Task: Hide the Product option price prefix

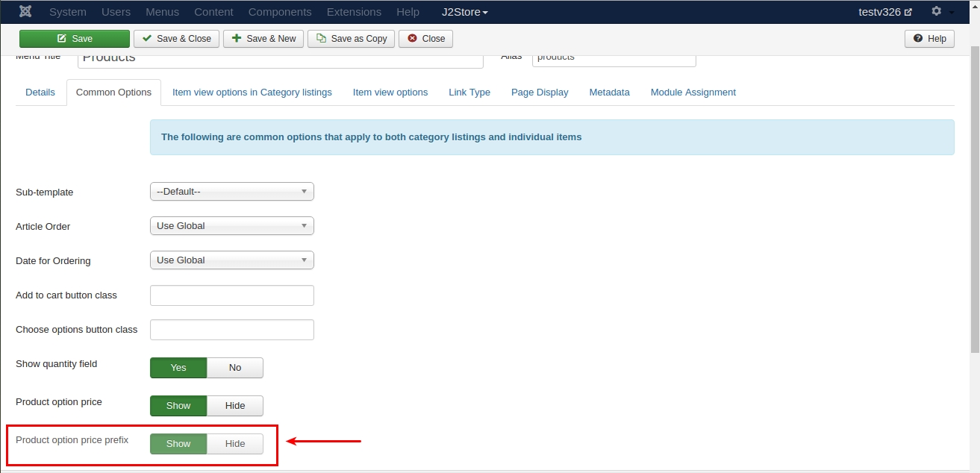Action: [235, 444]
